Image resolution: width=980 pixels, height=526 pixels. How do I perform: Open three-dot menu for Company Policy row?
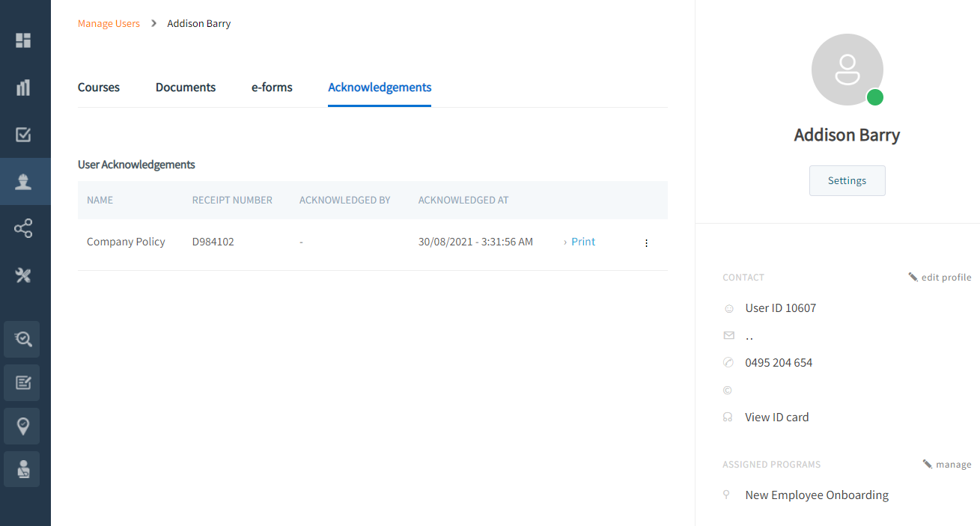(646, 242)
